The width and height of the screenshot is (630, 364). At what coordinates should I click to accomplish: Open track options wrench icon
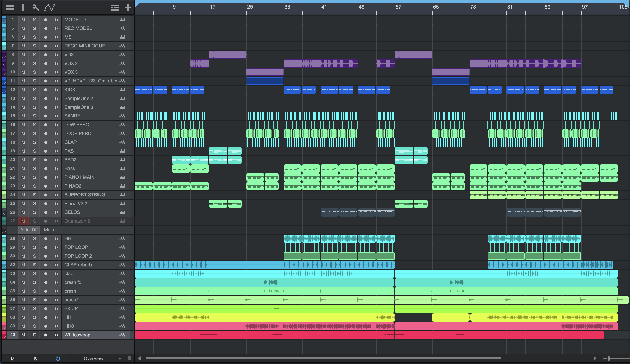[x=36, y=8]
